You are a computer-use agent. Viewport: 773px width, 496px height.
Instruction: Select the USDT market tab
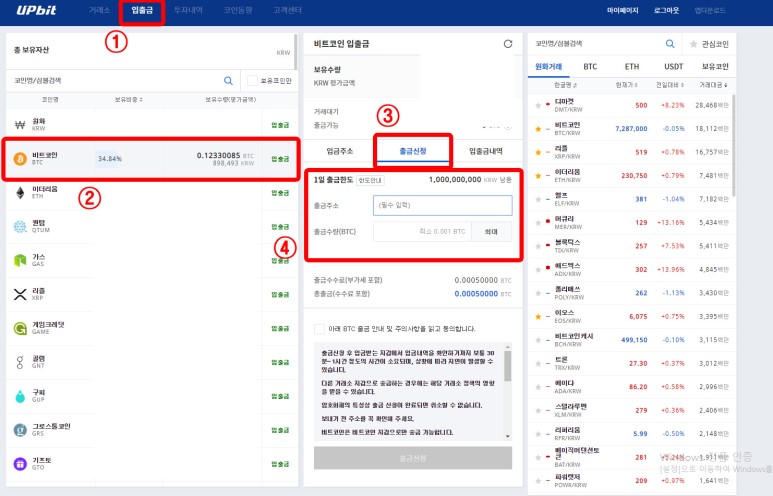[673, 67]
